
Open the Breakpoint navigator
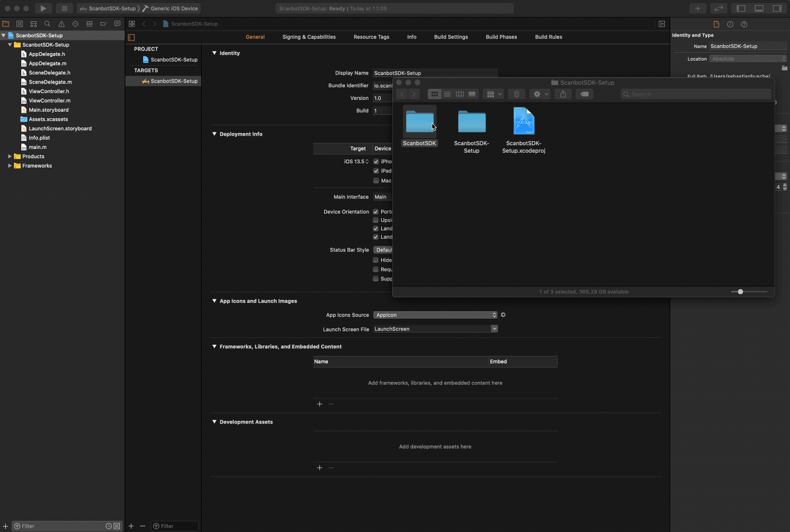click(103, 23)
